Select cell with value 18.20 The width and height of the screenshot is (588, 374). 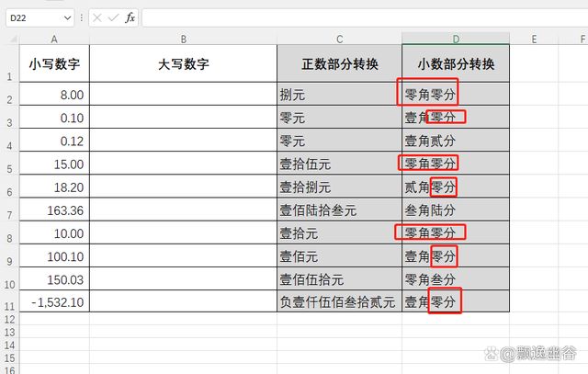click(x=54, y=187)
